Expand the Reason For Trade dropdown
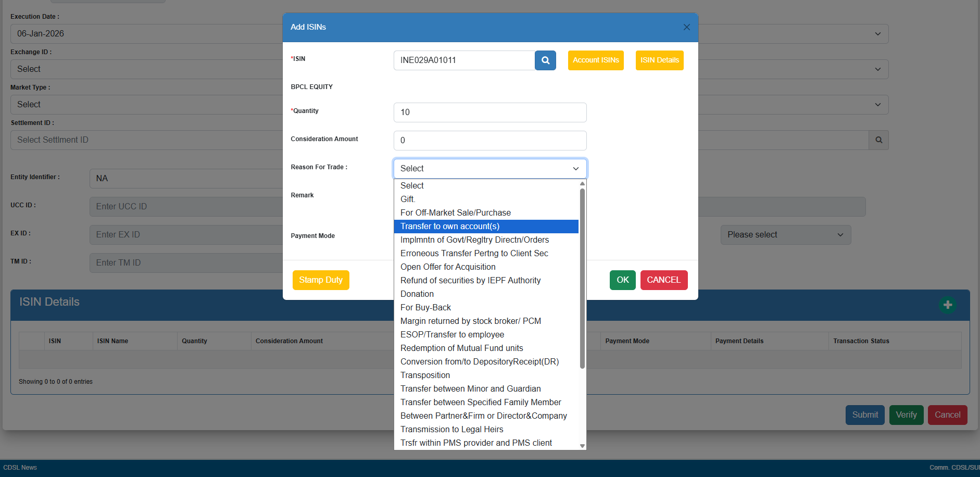The width and height of the screenshot is (980, 477). (489, 169)
